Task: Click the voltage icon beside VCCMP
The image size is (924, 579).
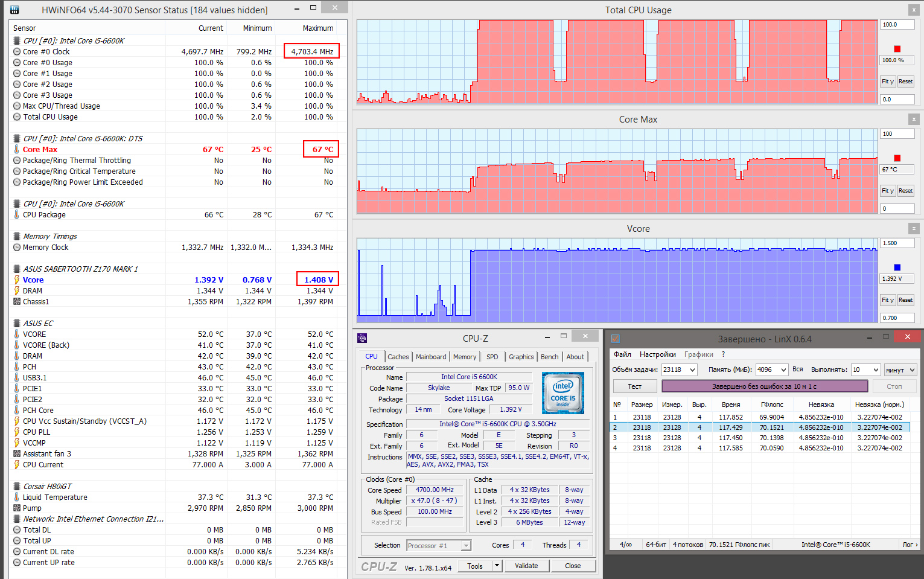Action: tap(17, 443)
